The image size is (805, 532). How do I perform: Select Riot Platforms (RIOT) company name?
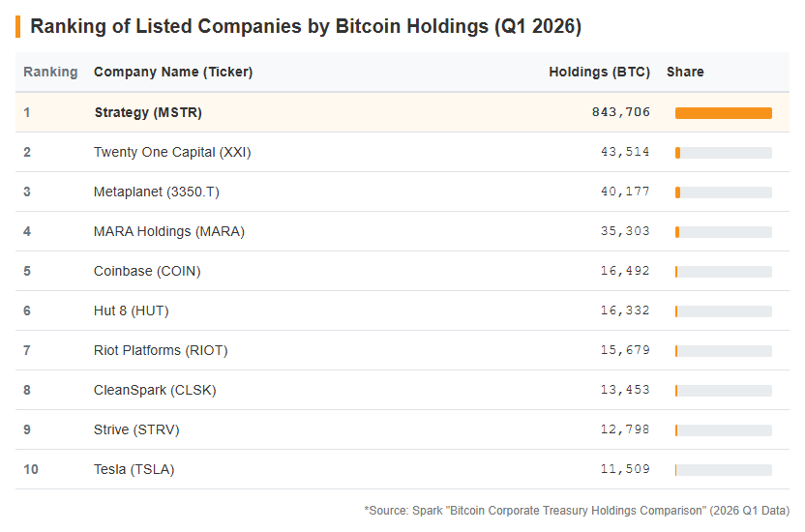[x=161, y=350]
